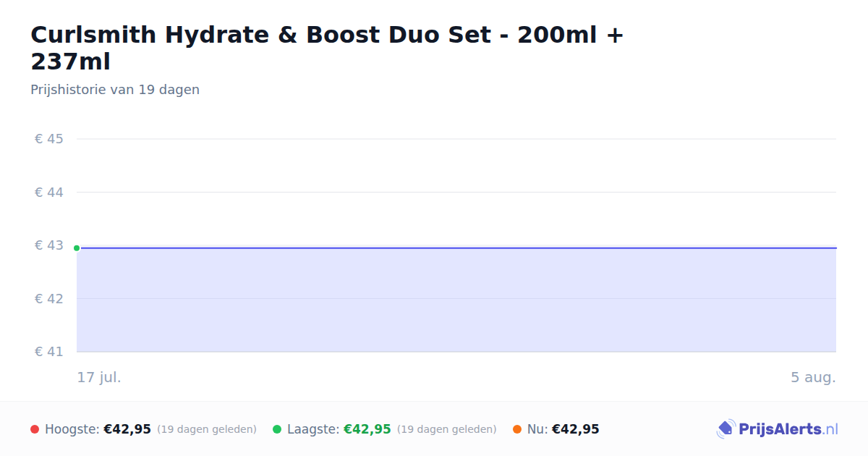Click the PrijsAlerts price tag logo icon
This screenshot has width=868, height=456.
pos(726,429)
